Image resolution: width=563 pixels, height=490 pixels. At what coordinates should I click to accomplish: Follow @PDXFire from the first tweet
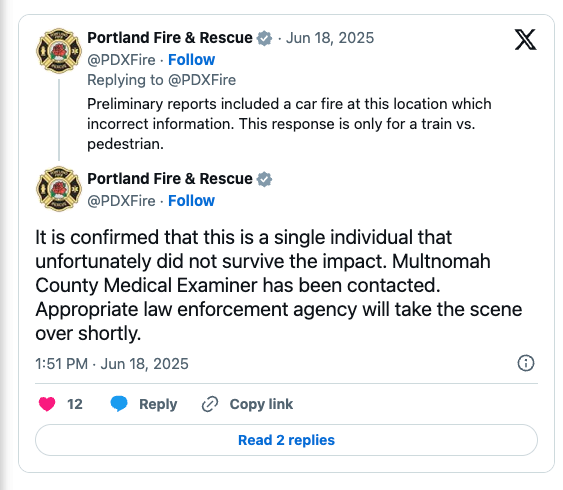click(191, 60)
